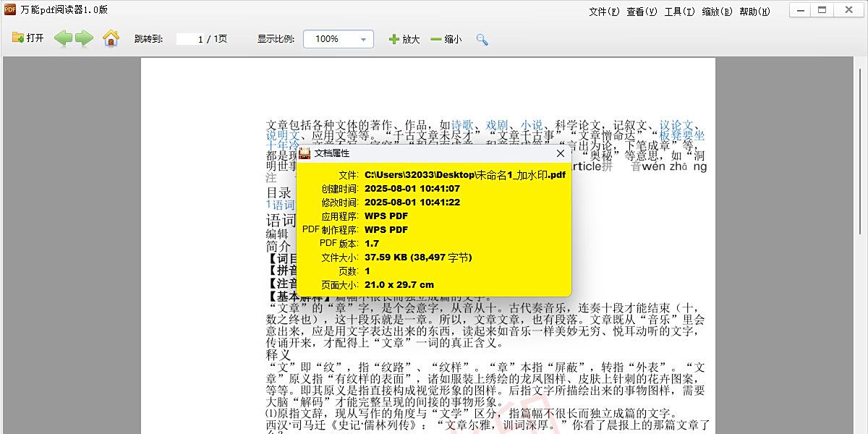
Task: Open the 帮助(H) menu
Action: pos(755,11)
